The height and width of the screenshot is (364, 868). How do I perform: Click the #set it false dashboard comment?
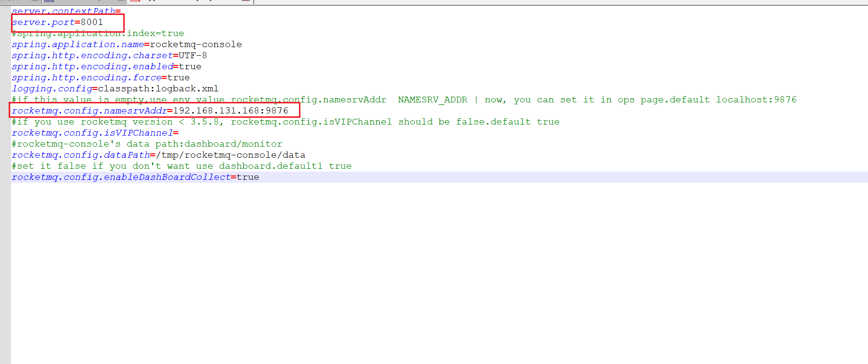182,166
